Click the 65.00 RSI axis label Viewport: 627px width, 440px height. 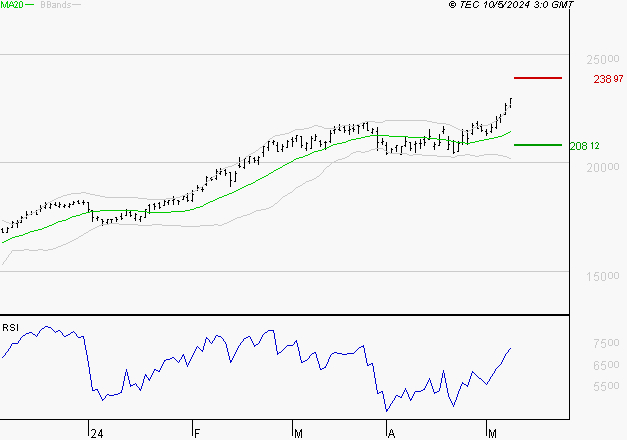[x=606, y=365]
